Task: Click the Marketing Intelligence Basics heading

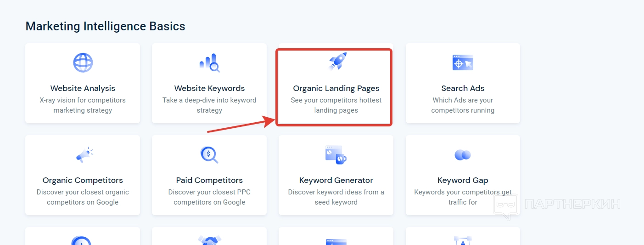Action: [105, 26]
